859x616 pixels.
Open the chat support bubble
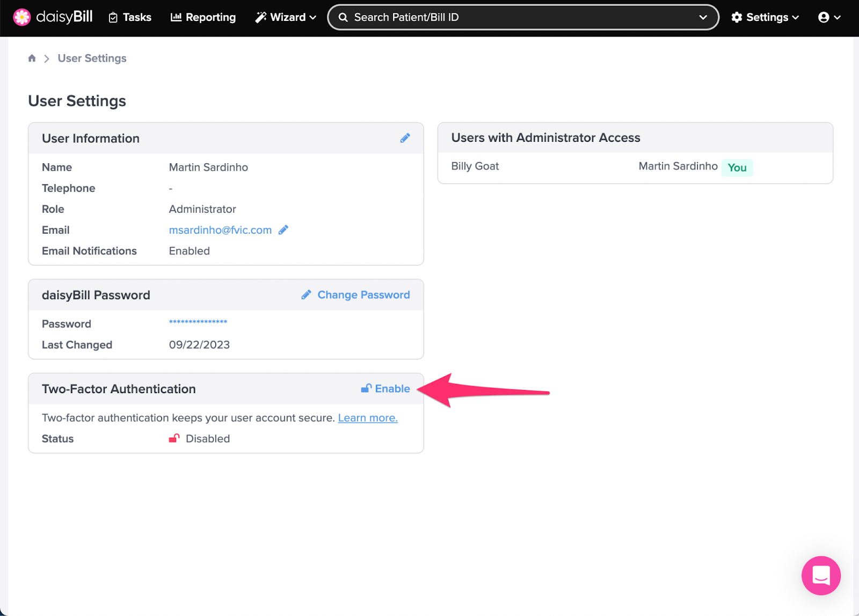(820, 575)
